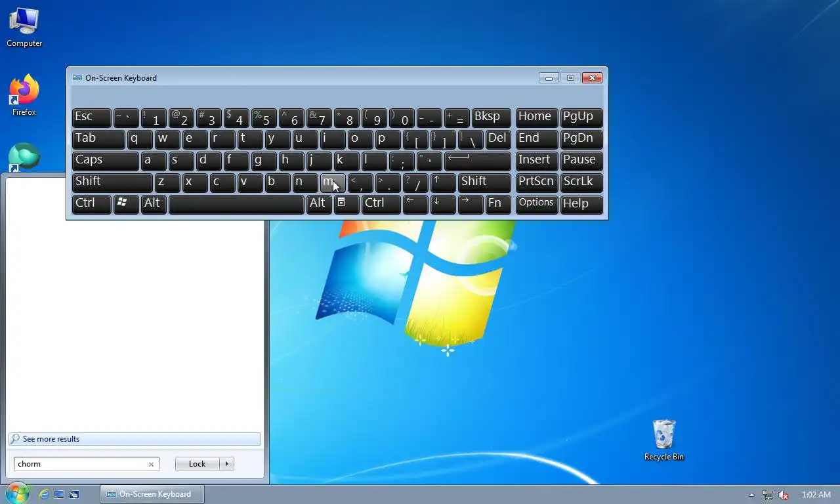The width and height of the screenshot is (840, 504).
Task: Open the Computer desktop icon
Action: coord(24,28)
